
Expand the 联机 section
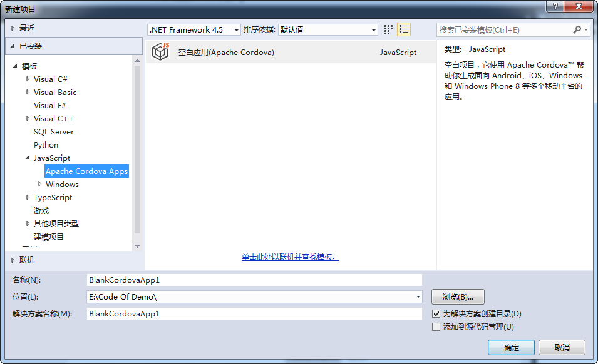pos(13,260)
